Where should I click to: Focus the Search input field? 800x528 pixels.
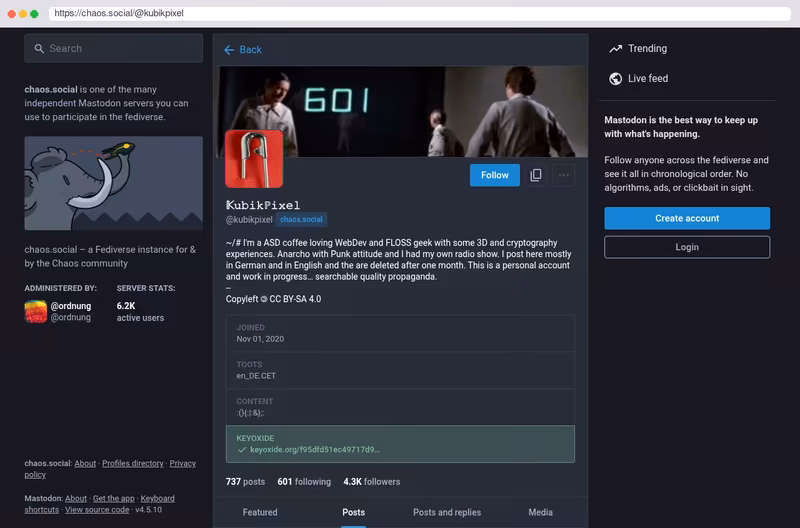(113, 48)
